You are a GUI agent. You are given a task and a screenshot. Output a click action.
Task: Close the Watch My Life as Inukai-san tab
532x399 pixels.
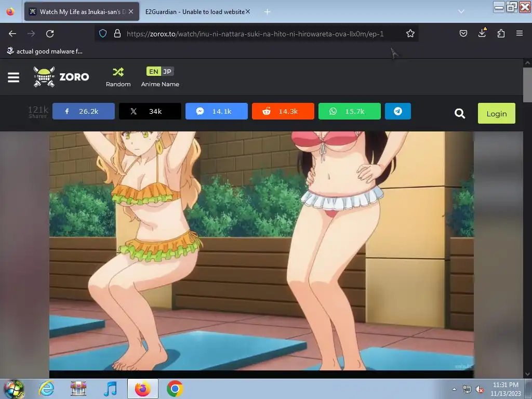(x=131, y=11)
